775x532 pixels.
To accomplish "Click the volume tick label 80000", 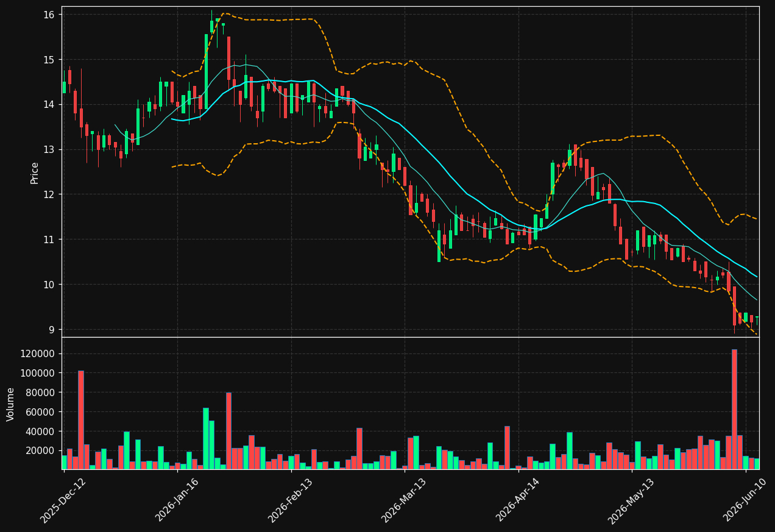I will 41,392.
